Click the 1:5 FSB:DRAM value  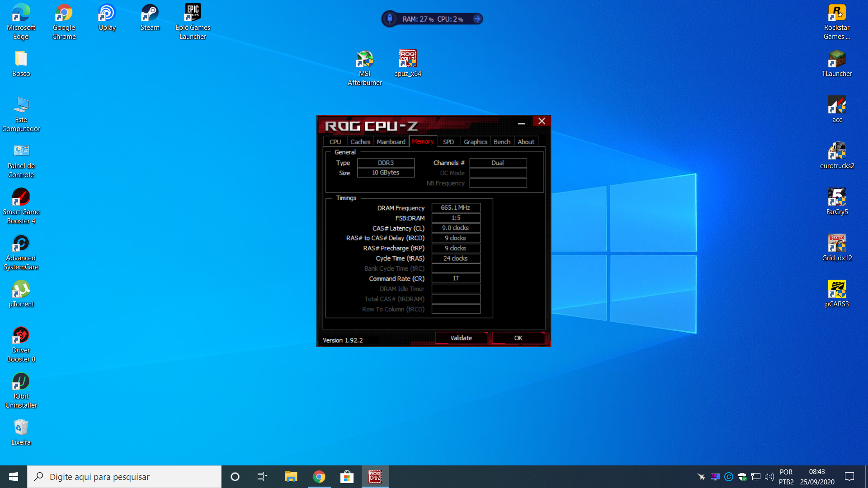pyautogui.click(x=456, y=218)
